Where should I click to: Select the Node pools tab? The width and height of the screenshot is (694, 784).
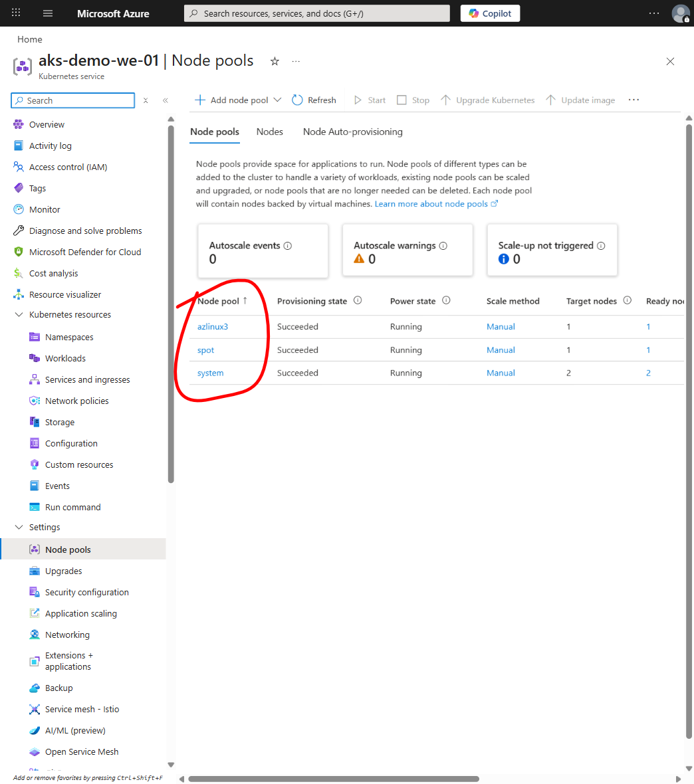coord(215,132)
